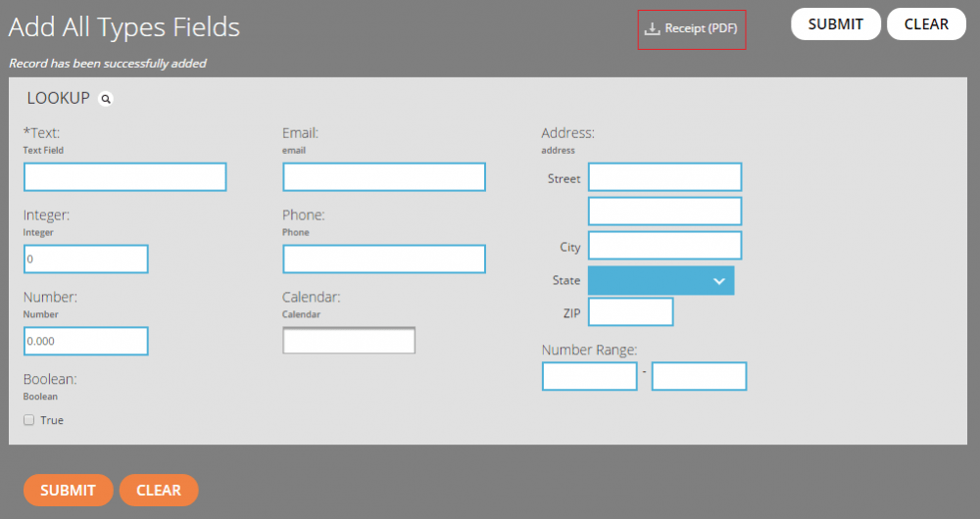Focus the City input field

tap(665, 246)
